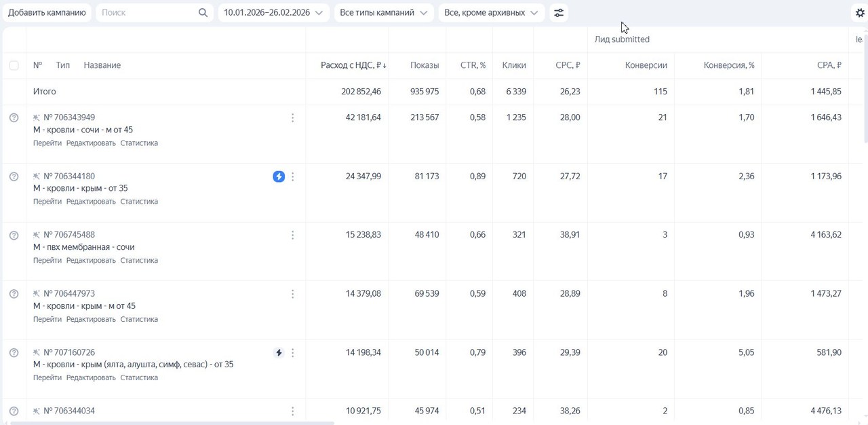This screenshot has width=868, height=425.
Task: Open three-dot menu for campaign 706745488
Action: point(292,236)
